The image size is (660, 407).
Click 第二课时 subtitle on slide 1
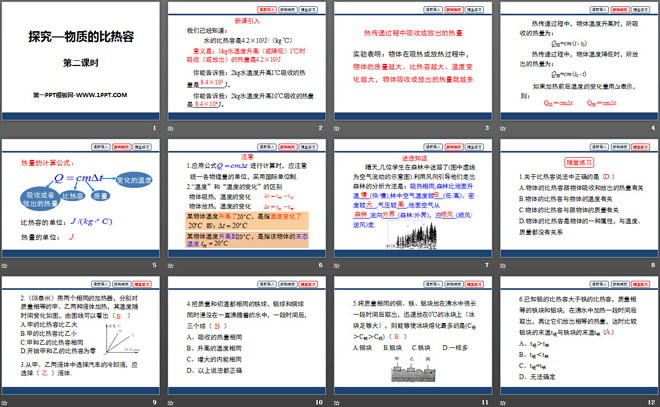pyautogui.click(x=80, y=63)
